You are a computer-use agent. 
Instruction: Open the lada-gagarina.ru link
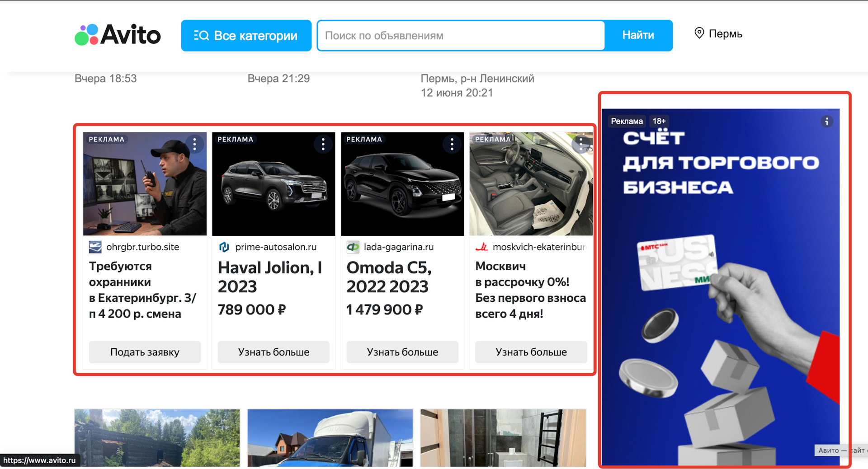pyautogui.click(x=399, y=247)
